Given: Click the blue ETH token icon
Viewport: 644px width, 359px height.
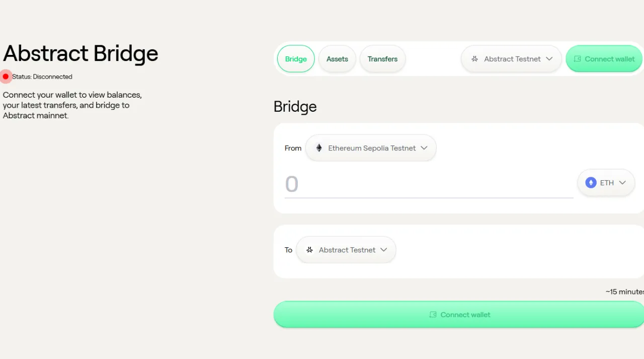Looking at the screenshot, I should click(591, 183).
